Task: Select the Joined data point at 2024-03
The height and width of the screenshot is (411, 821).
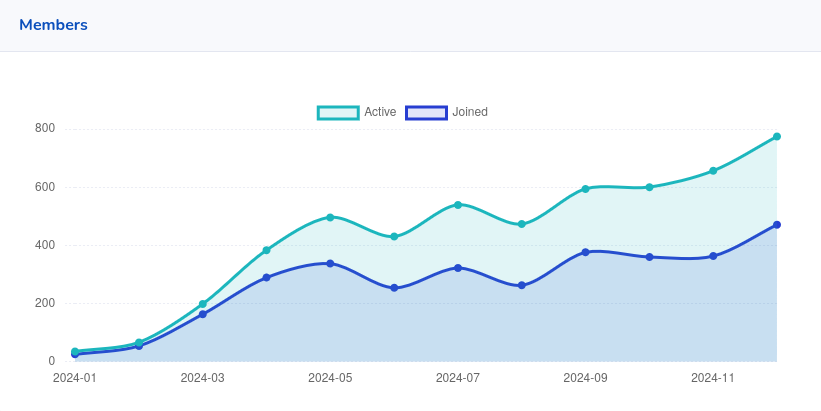Action: tap(203, 314)
